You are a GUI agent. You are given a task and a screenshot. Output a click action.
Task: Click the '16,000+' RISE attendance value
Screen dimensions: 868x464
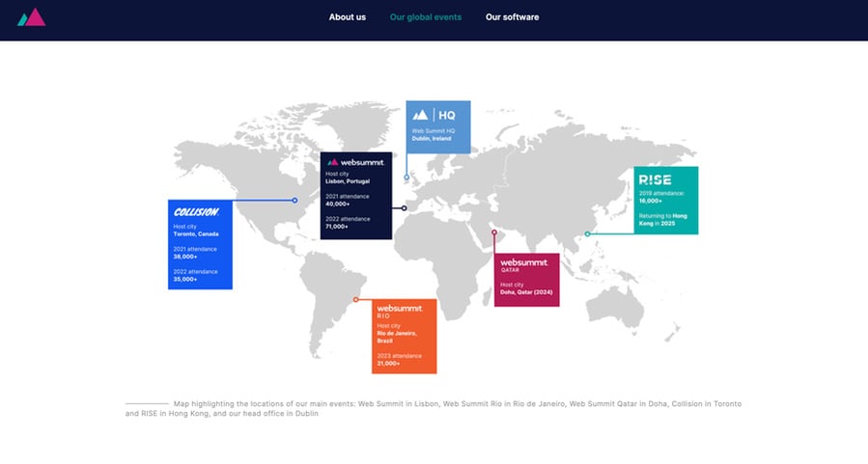click(651, 201)
